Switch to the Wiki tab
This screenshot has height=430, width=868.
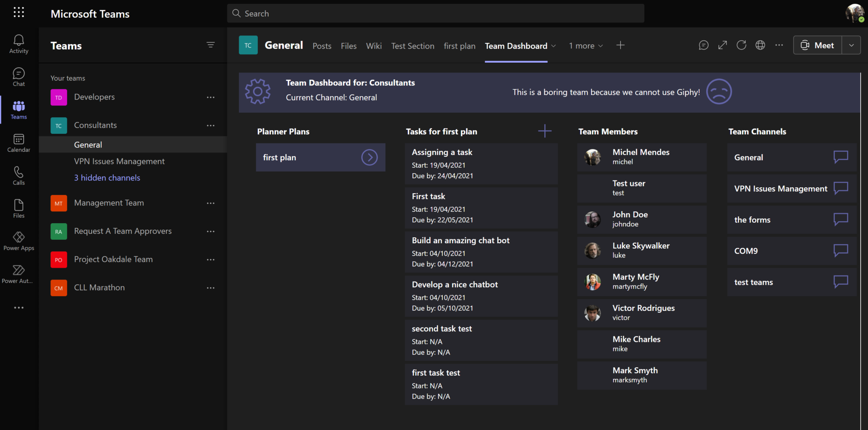coord(373,46)
